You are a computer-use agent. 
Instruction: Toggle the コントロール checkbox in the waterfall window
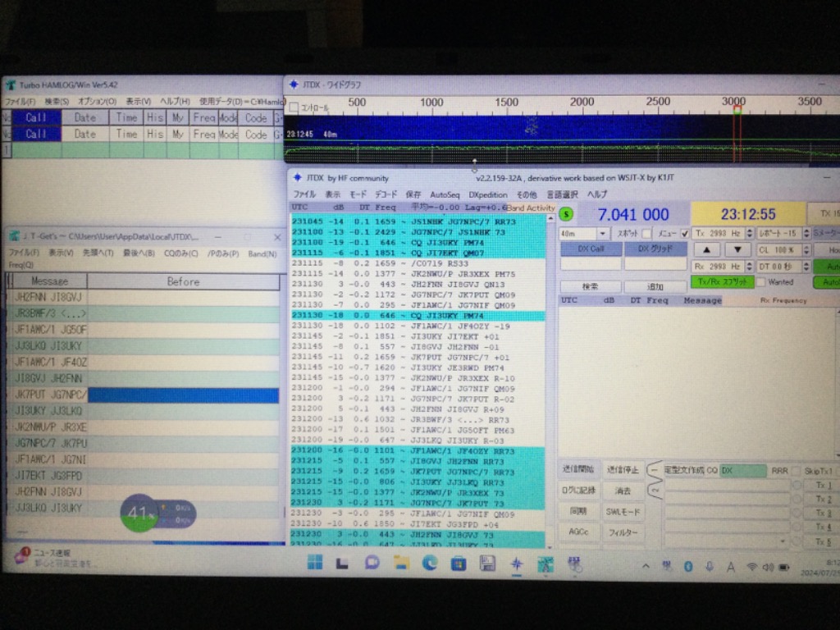tap(294, 107)
